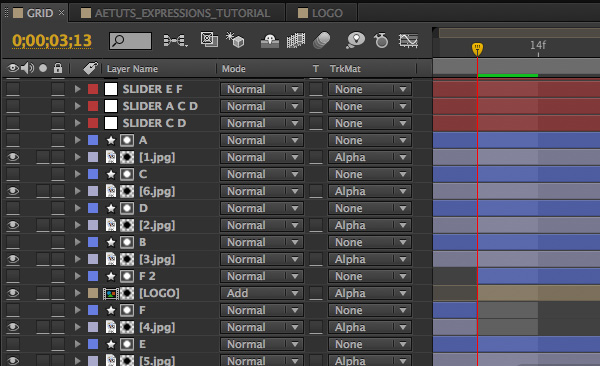Click the blue label swatch of layer A

point(93,140)
